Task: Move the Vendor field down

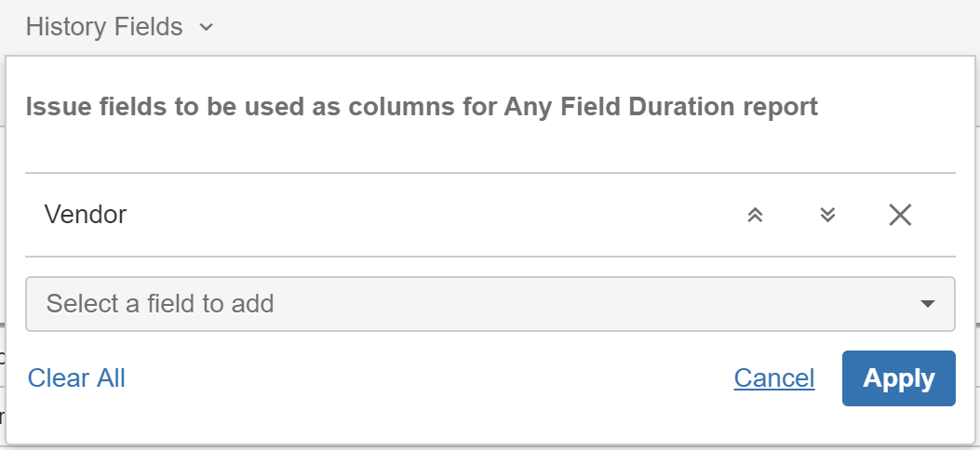Action: 827,216
